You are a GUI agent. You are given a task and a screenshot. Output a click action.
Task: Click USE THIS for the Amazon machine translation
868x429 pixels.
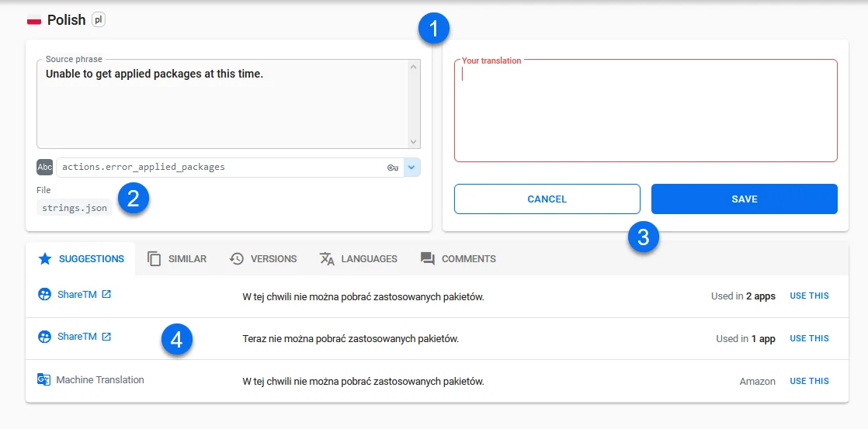click(x=809, y=381)
